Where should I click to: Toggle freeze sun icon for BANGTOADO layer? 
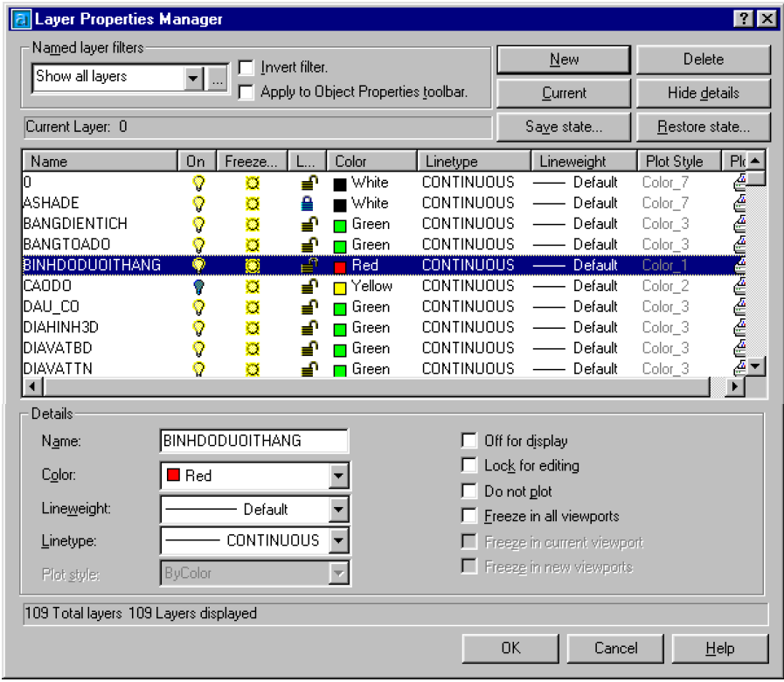(x=253, y=245)
